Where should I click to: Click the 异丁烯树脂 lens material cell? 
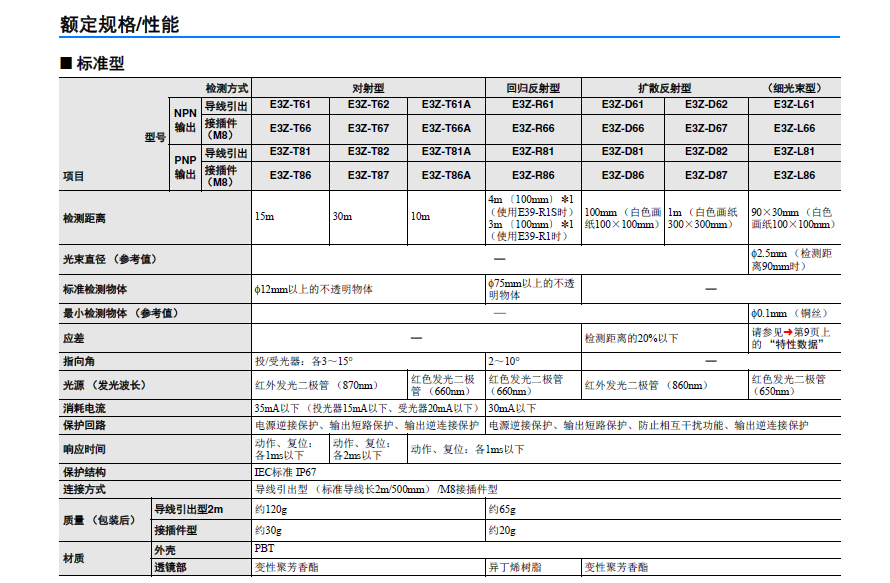coord(515,567)
